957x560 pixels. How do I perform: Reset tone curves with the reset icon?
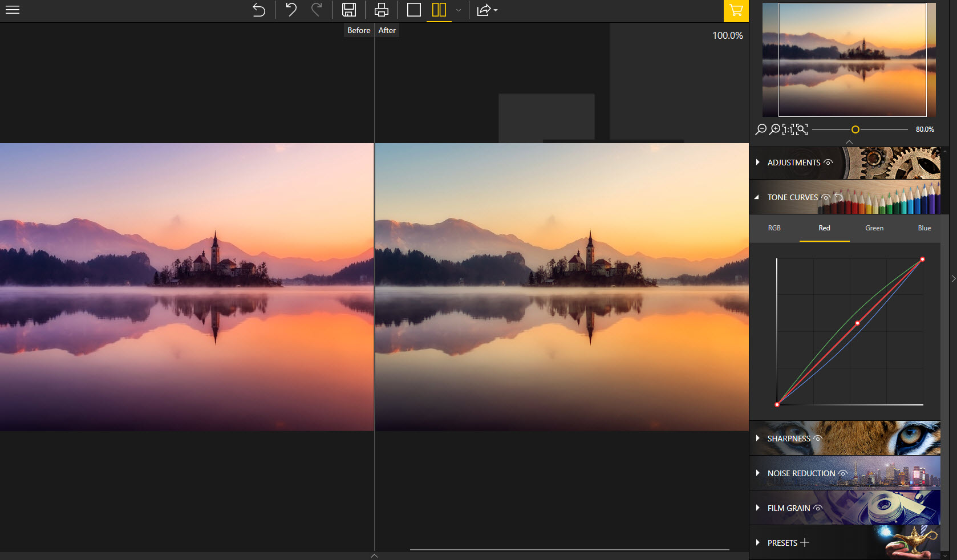tap(838, 197)
